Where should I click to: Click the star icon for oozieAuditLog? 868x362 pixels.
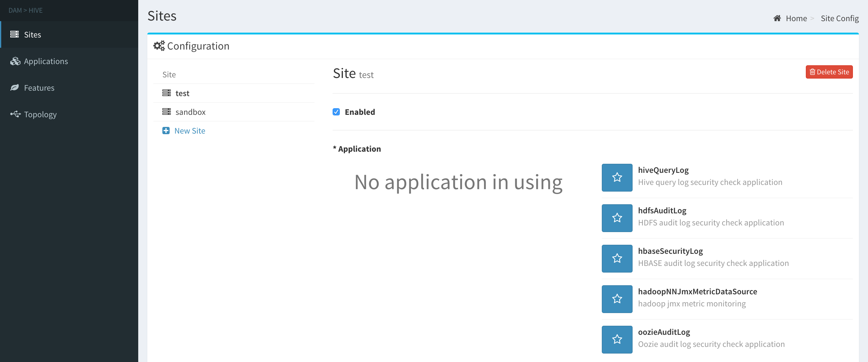[617, 339]
